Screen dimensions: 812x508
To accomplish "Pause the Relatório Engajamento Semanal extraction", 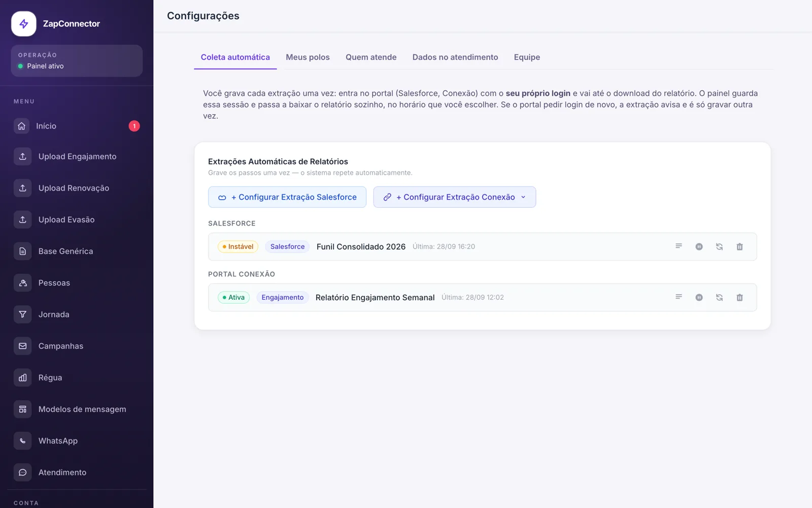I will tap(699, 297).
